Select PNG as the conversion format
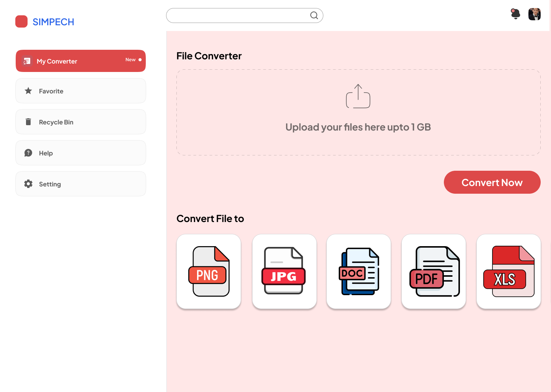Screen dimensions: 551x392 click(x=209, y=271)
